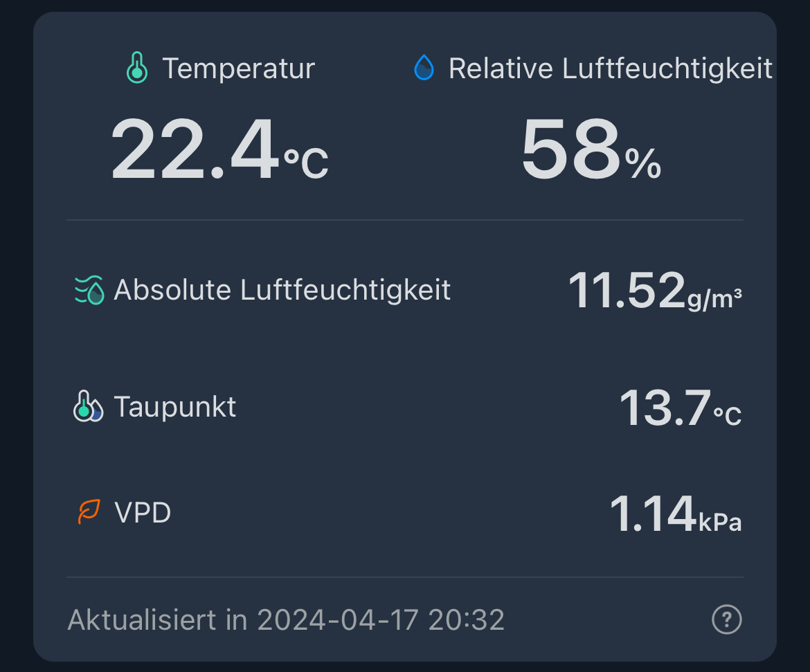The width and height of the screenshot is (810, 672).
Task: Click the Taupunkt dew point icon
Action: point(88,407)
